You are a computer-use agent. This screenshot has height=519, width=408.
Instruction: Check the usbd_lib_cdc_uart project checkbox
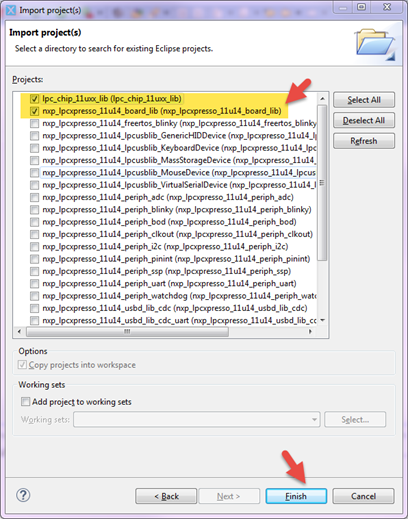pos(34,321)
